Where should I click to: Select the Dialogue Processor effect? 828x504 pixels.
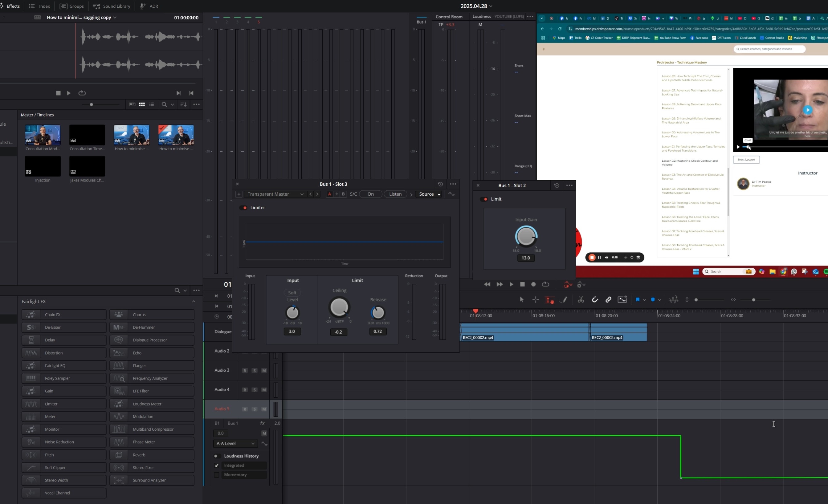152,340
